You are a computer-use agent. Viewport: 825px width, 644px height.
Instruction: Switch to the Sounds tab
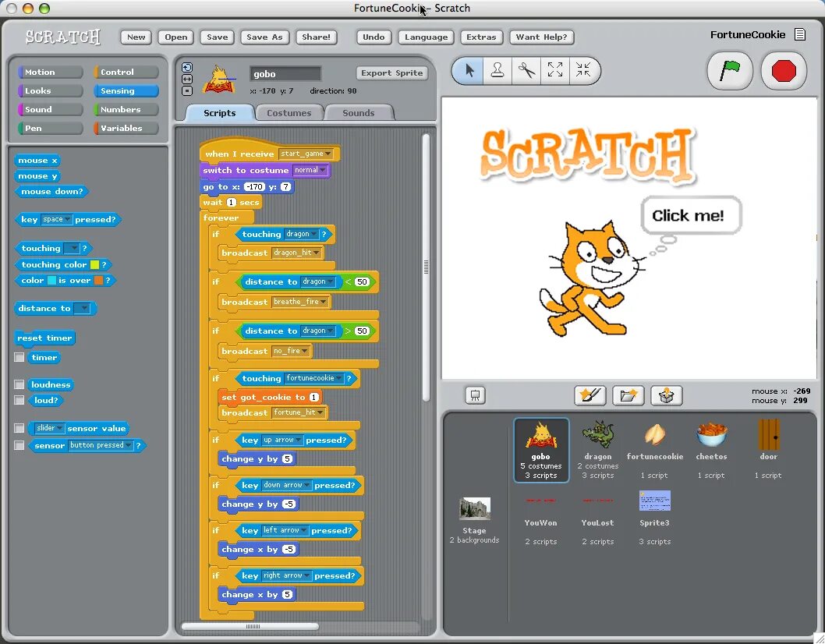click(x=359, y=112)
